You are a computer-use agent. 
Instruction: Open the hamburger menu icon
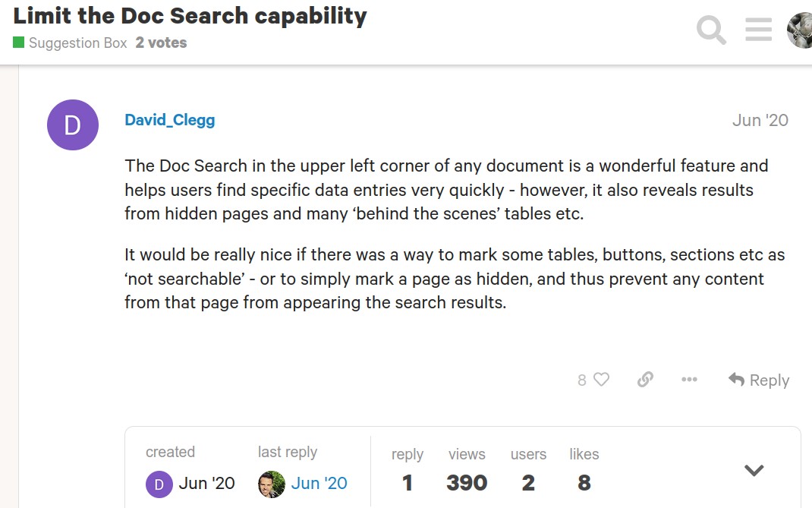click(758, 30)
